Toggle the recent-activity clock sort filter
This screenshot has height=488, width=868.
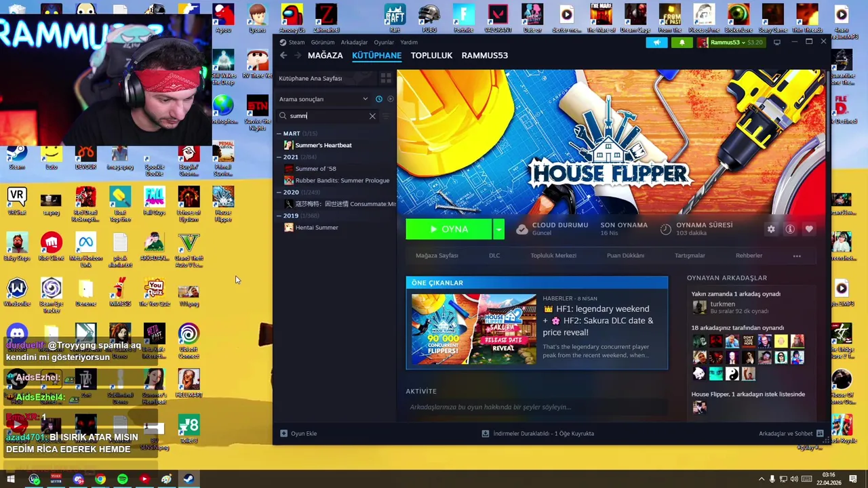379,99
